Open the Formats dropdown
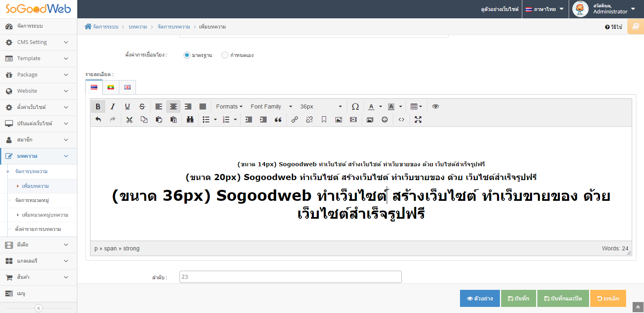Screen dimensions: 644x313 click(x=229, y=107)
